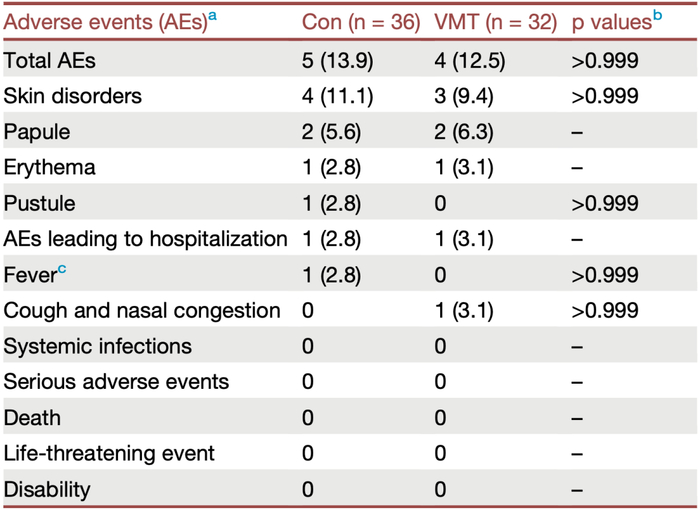The height and width of the screenshot is (510, 700).
Task: Click the '5 (13.9)' Total AEs value
Action: point(337,61)
